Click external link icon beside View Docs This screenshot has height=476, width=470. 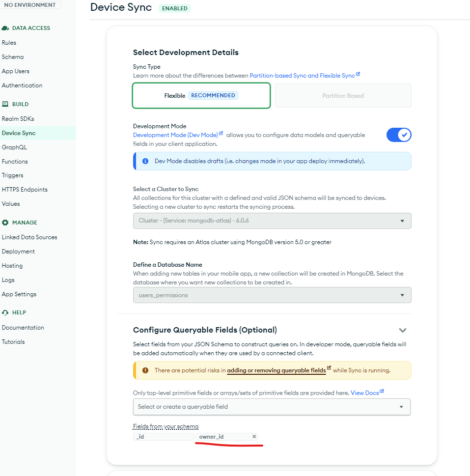point(382,392)
